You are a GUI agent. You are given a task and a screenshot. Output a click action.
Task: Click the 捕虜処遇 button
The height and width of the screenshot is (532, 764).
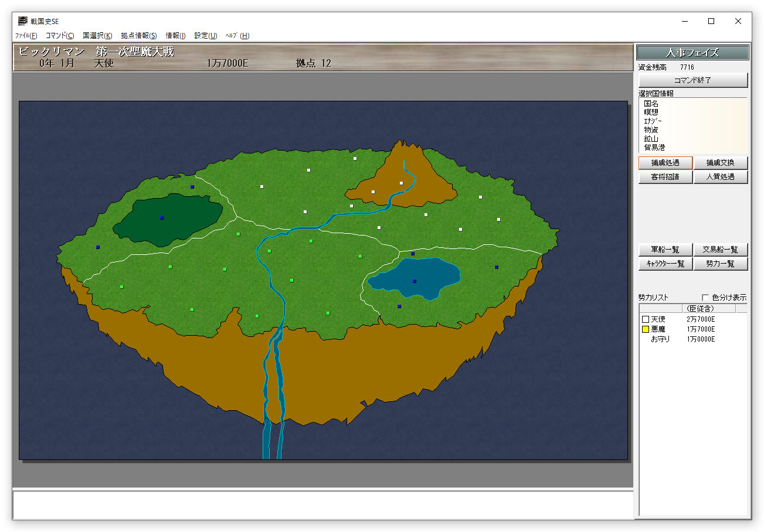(665, 163)
